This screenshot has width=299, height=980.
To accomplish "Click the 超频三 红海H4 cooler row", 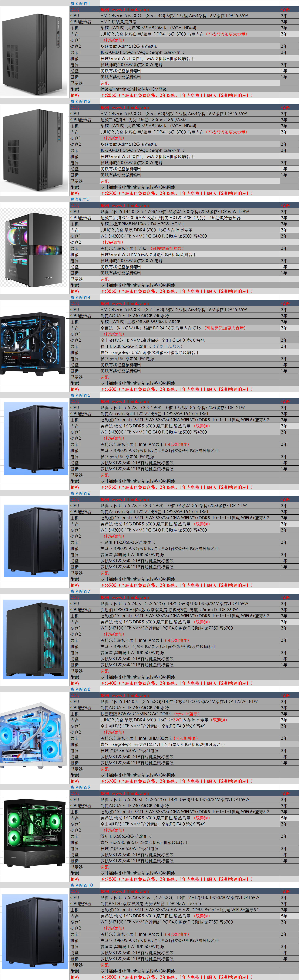I will (184, 120).
